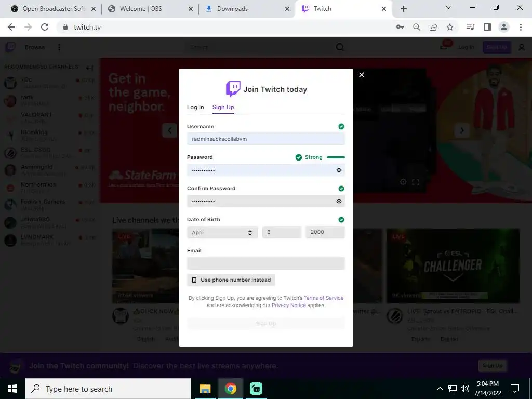Click the Email input field
This screenshot has width=532, height=399.
tap(265, 263)
